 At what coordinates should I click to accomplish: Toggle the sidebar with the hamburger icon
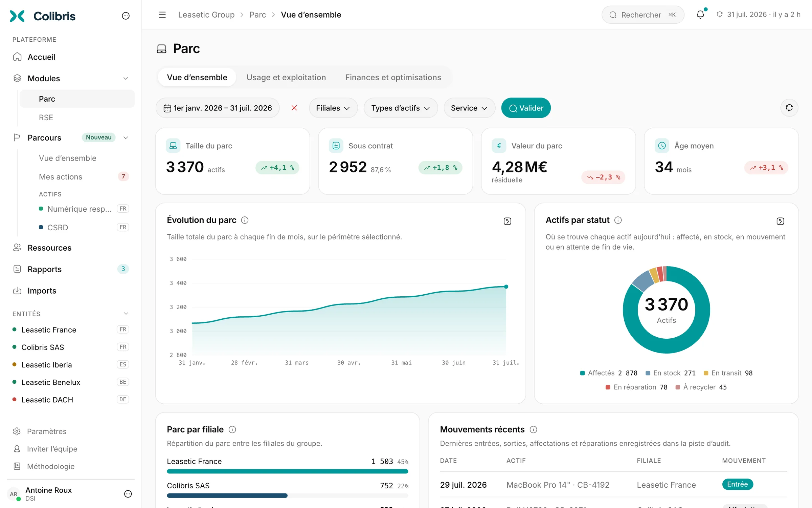(x=162, y=15)
